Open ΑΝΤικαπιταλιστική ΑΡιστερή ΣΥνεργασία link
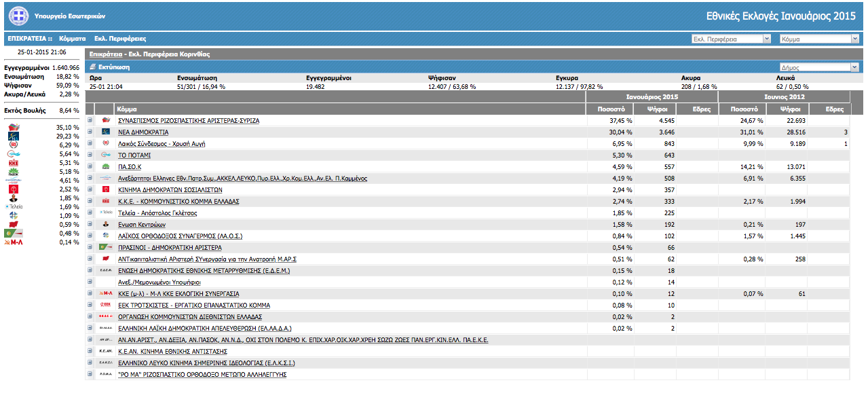 207,259
